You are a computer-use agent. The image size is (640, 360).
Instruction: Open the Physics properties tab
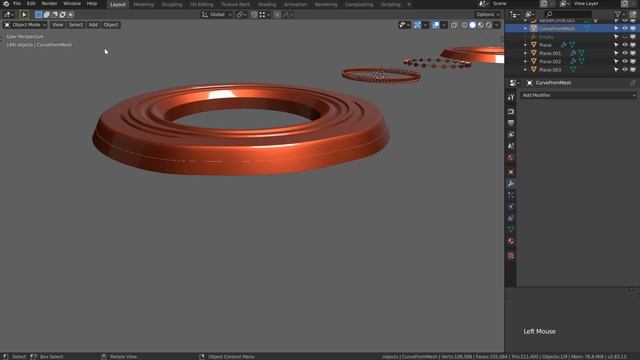511,207
